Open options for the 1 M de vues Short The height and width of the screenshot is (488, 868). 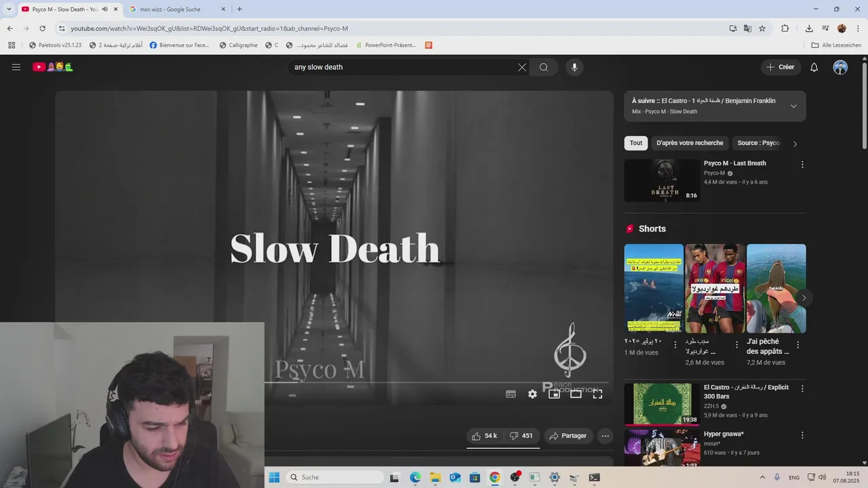click(x=675, y=345)
